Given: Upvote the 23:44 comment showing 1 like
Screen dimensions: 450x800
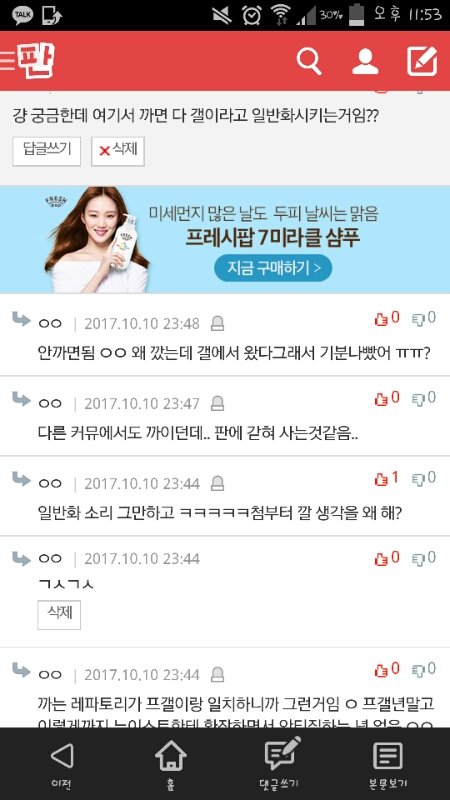Looking at the screenshot, I should click(x=387, y=479).
